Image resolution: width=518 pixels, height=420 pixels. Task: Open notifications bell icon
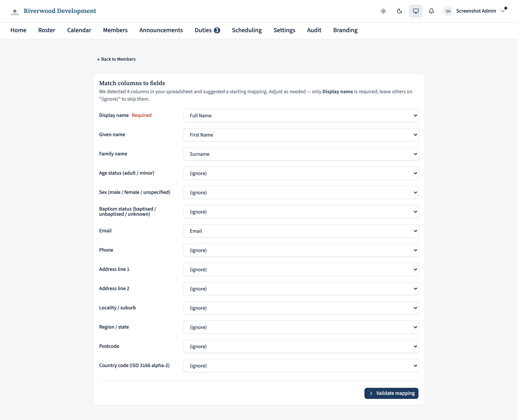tap(431, 11)
